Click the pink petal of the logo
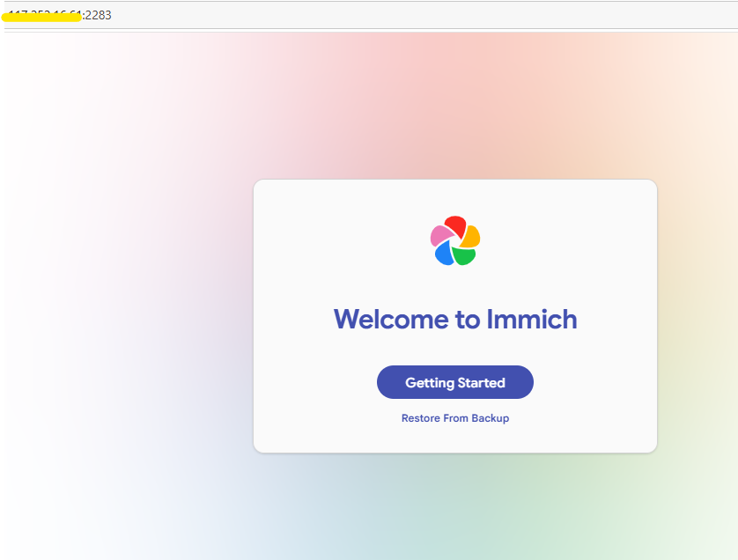The image size is (738, 560). tap(440, 235)
